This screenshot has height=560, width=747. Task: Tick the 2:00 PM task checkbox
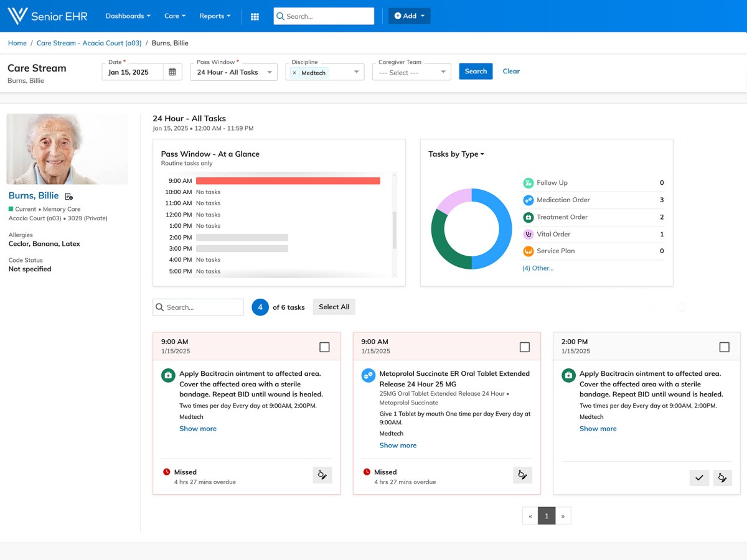click(x=724, y=347)
